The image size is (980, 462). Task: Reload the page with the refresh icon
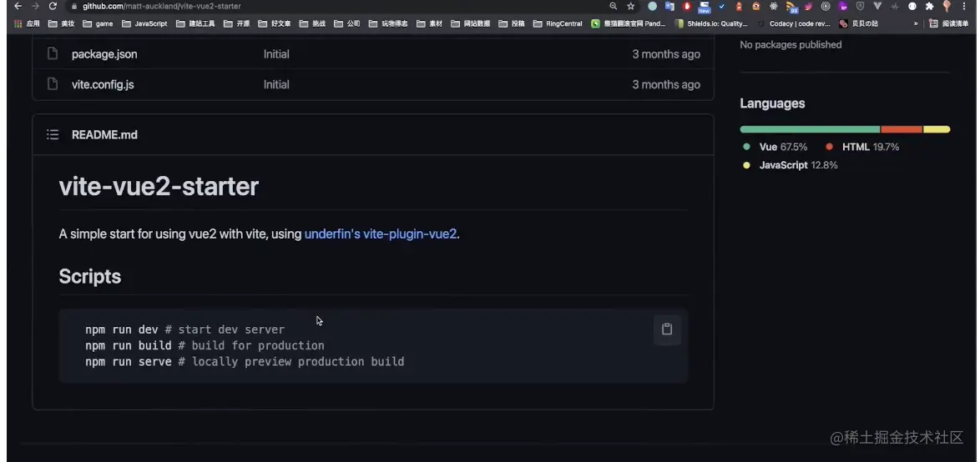pyautogui.click(x=53, y=6)
